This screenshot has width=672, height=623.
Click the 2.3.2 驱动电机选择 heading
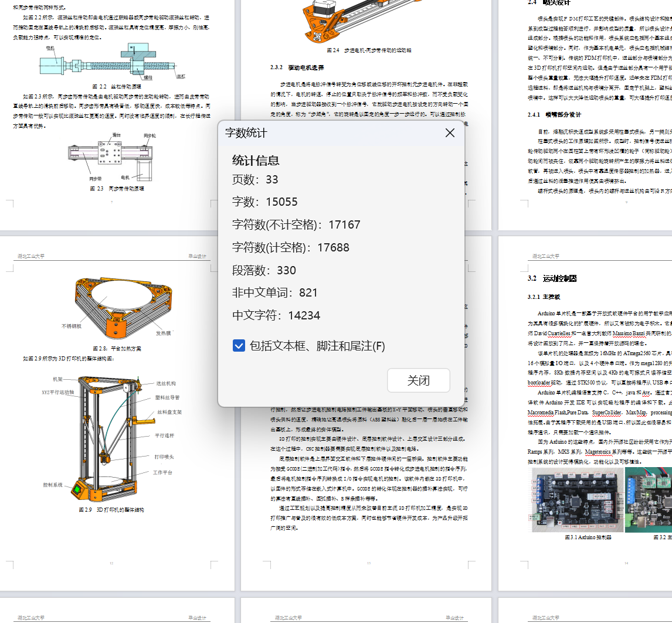coord(297,67)
